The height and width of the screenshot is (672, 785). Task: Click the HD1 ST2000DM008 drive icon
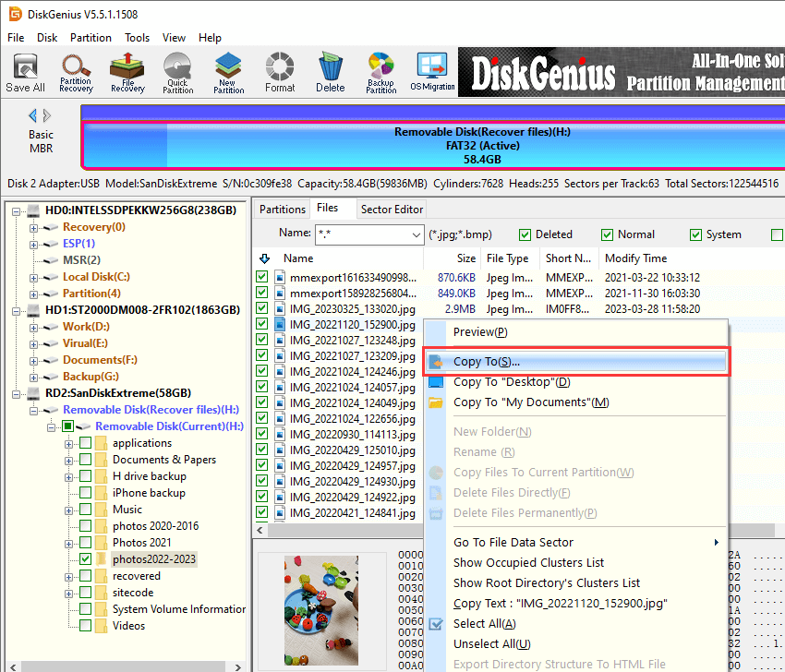[x=33, y=310]
